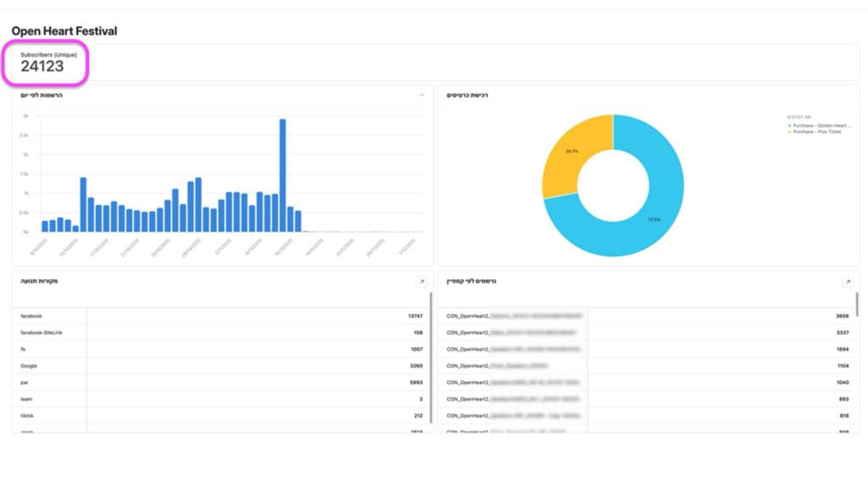
Task: Select the 'par' source row
Action: [221, 383]
